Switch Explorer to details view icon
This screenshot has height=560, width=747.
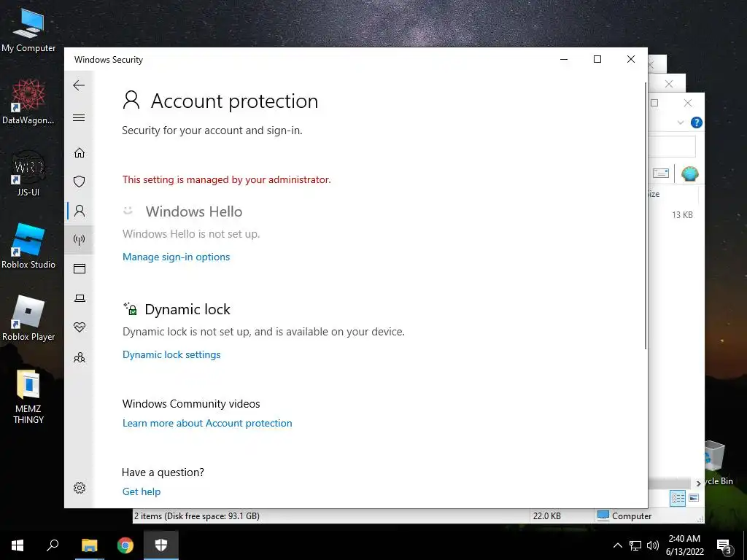pyautogui.click(x=678, y=498)
